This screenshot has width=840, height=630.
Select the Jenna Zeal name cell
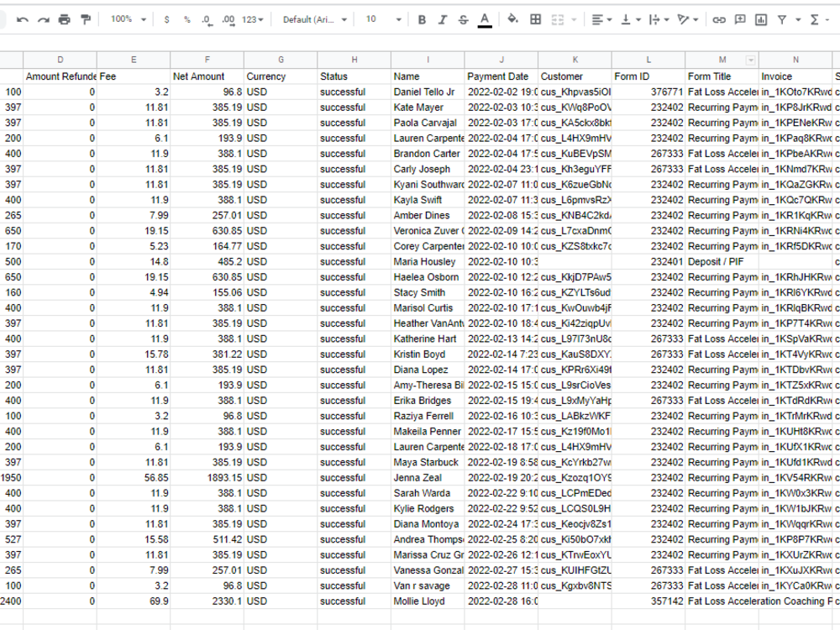click(x=428, y=478)
